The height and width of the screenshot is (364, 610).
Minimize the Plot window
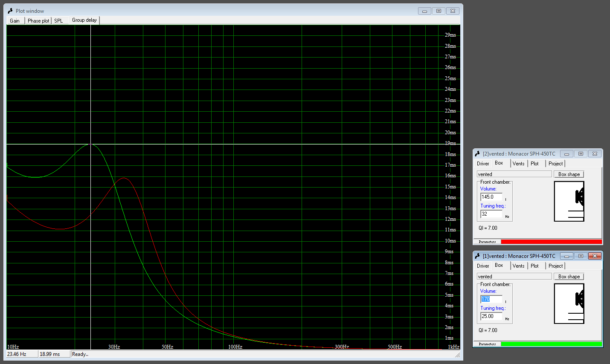point(424,11)
